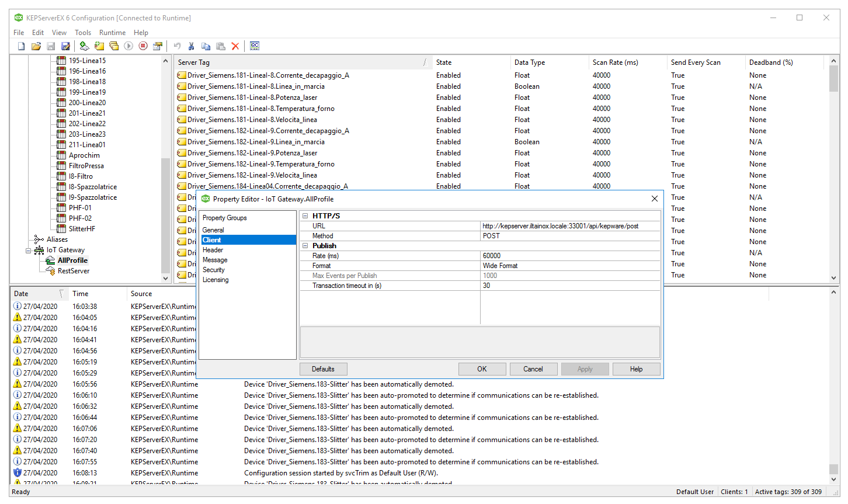Click the Help button in Property Editor
The height and width of the screenshot is (504, 848).
636,369
